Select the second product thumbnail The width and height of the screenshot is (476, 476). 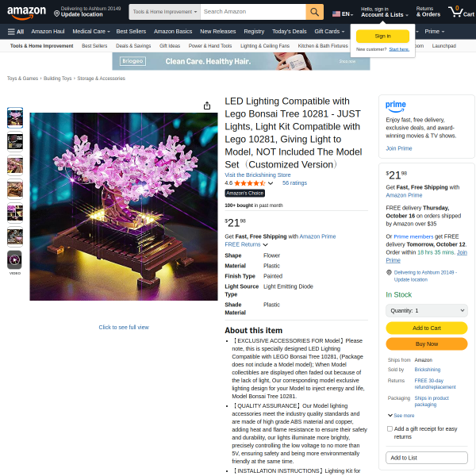pyautogui.click(x=15, y=141)
